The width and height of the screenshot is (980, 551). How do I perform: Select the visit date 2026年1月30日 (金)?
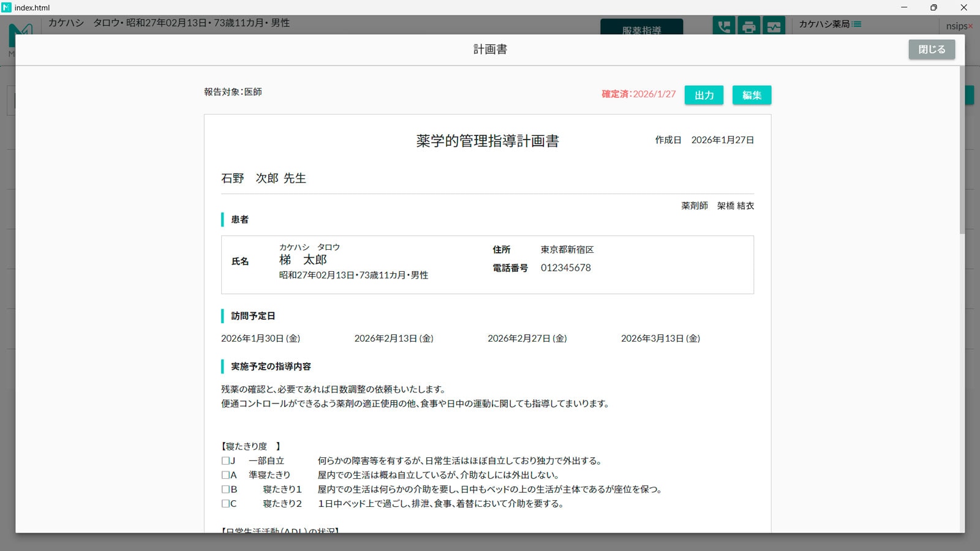[260, 338]
